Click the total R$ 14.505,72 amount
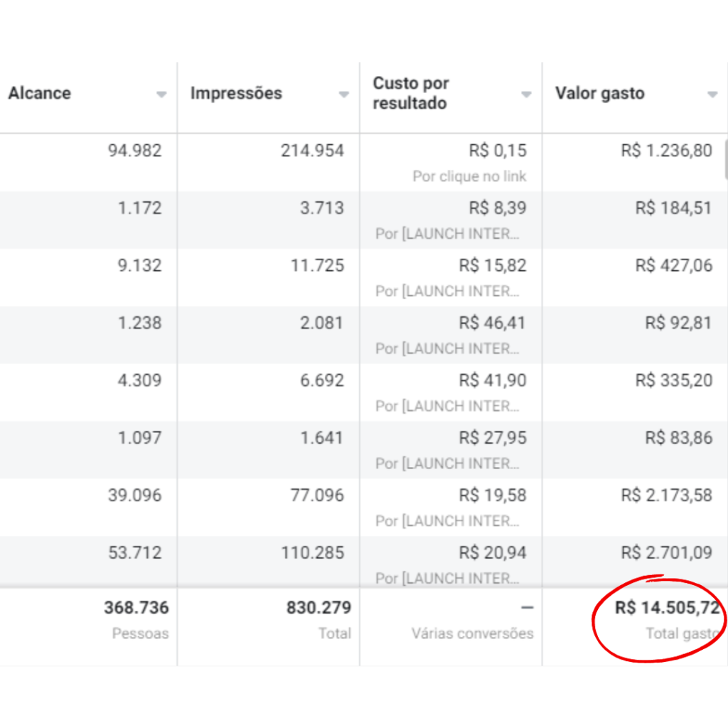 [667, 607]
